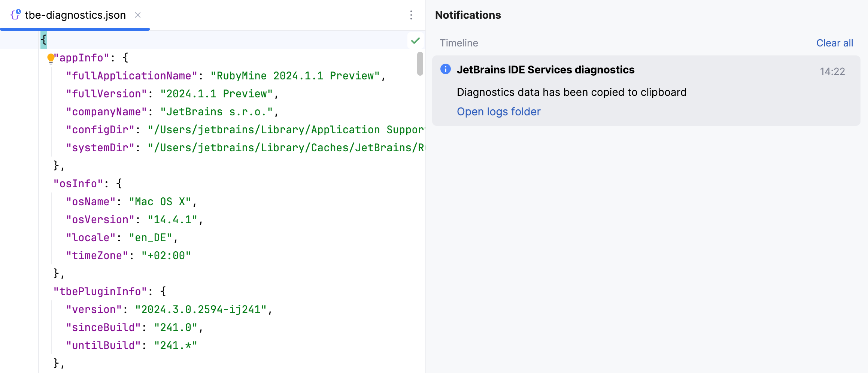868x373 pixels.
Task: Click the opening brace on the first line
Action: 44,39
